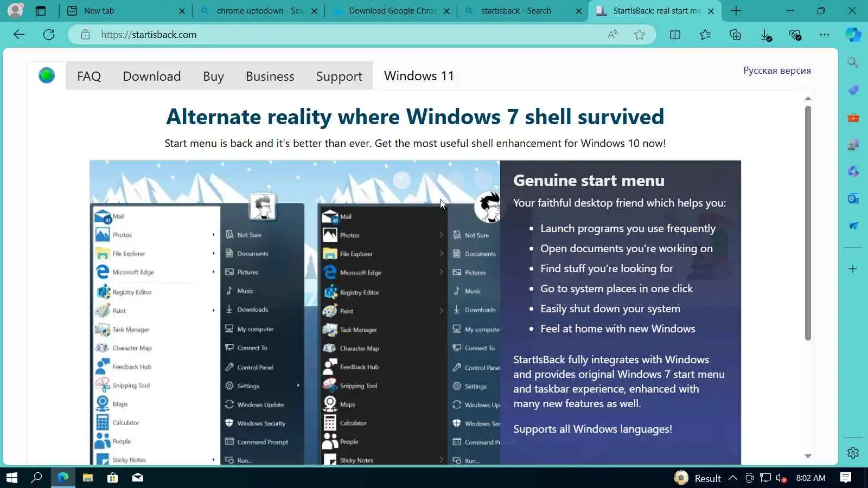Click the address bar URL field

347,35
